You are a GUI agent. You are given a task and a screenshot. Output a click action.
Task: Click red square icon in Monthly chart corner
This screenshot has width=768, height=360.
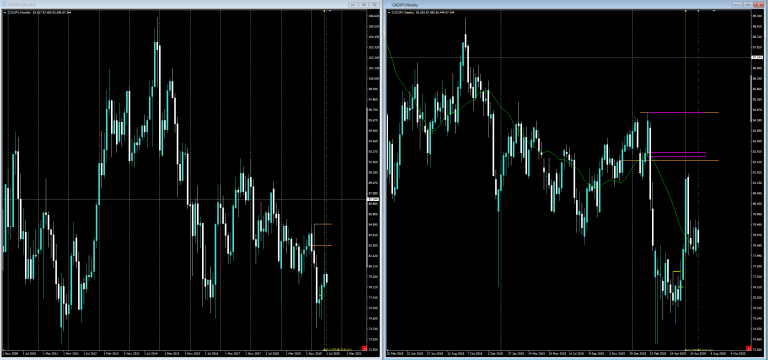pos(363,348)
